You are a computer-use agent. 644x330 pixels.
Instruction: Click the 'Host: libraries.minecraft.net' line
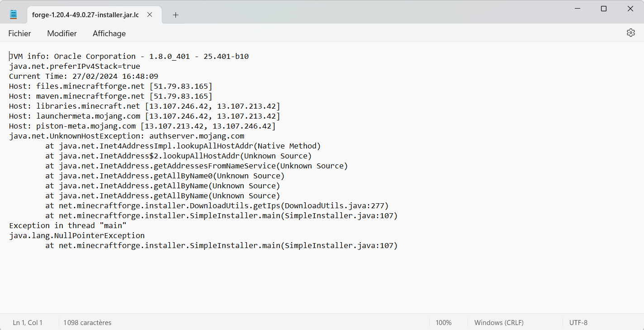pos(145,106)
